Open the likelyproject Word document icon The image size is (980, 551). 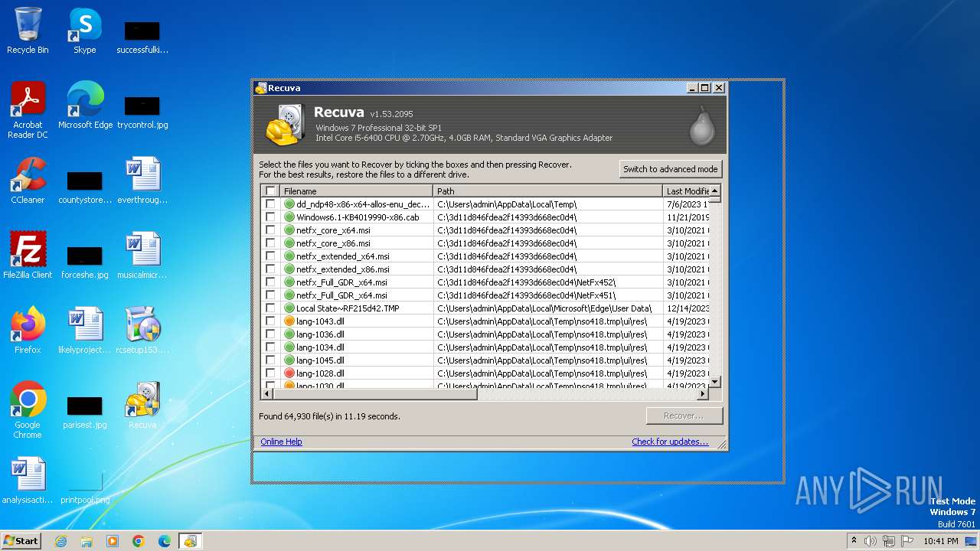[x=85, y=330]
